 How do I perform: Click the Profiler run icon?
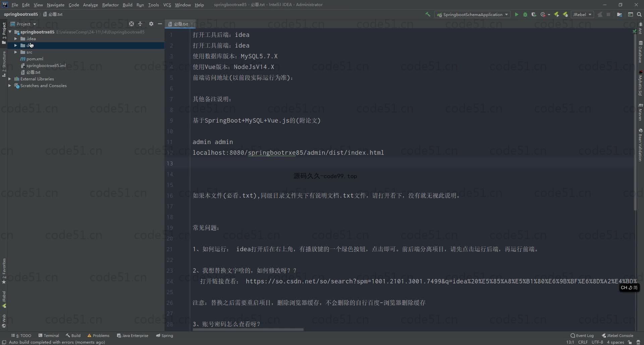[x=543, y=14]
